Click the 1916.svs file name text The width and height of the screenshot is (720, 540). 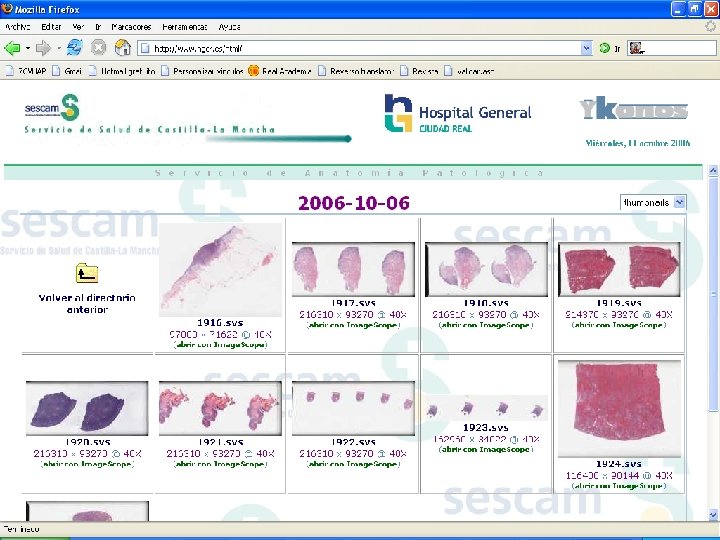(x=220, y=323)
